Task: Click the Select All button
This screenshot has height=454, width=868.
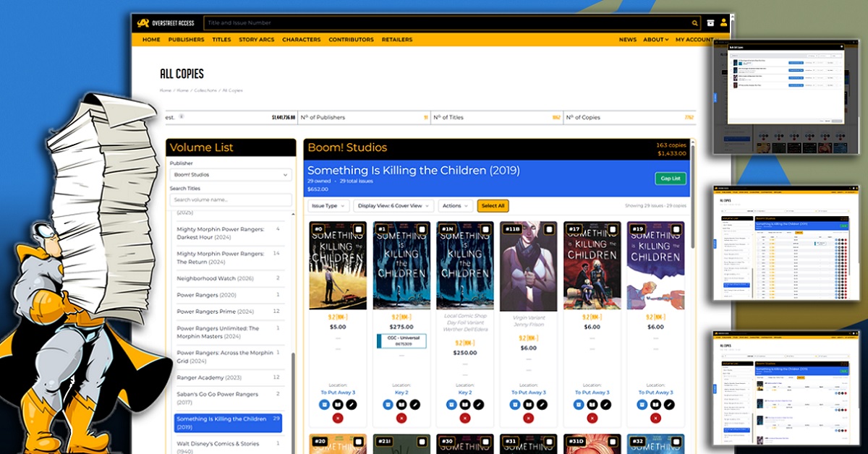Action: coord(493,206)
